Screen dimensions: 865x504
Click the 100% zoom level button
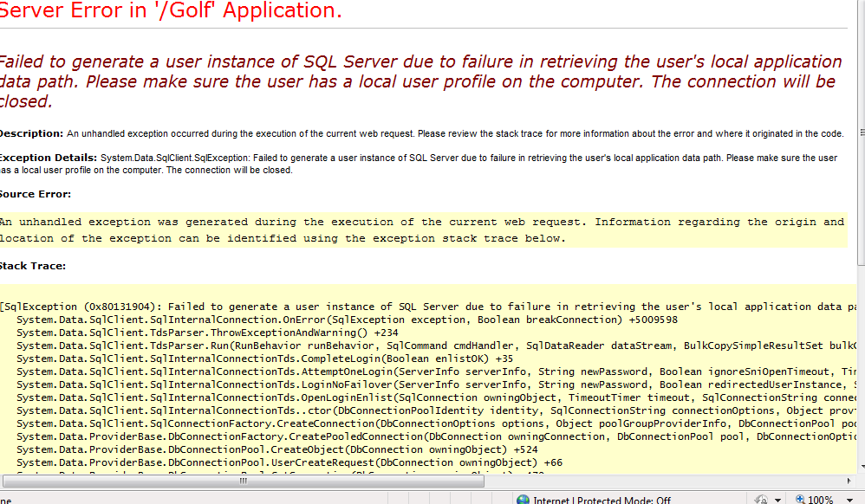(x=820, y=500)
